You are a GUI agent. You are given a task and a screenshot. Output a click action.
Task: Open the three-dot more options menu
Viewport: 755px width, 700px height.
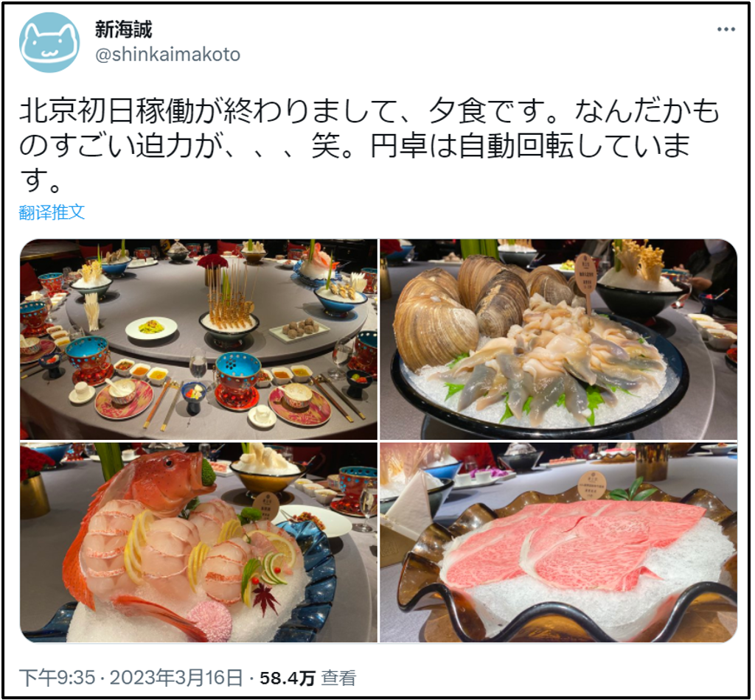pos(726,29)
